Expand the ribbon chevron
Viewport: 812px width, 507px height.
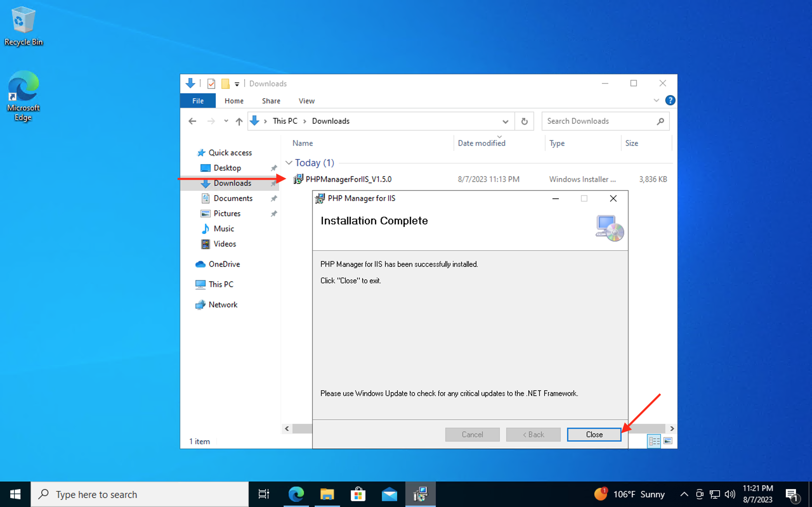[656, 100]
